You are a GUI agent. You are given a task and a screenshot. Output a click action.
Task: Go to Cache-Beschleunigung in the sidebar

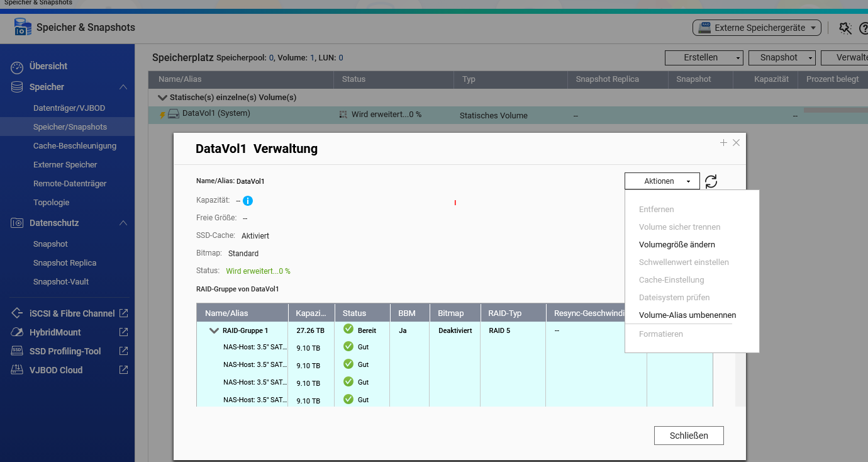tap(75, 146)
